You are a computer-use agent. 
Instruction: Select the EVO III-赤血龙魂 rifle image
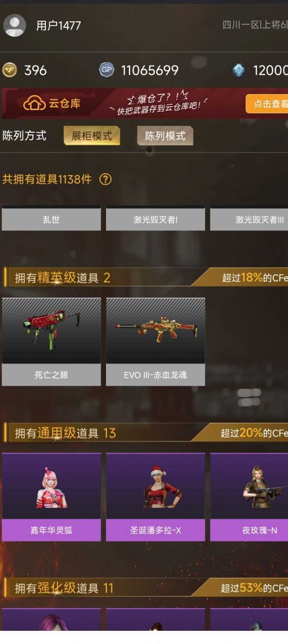[x=156, y=330]
